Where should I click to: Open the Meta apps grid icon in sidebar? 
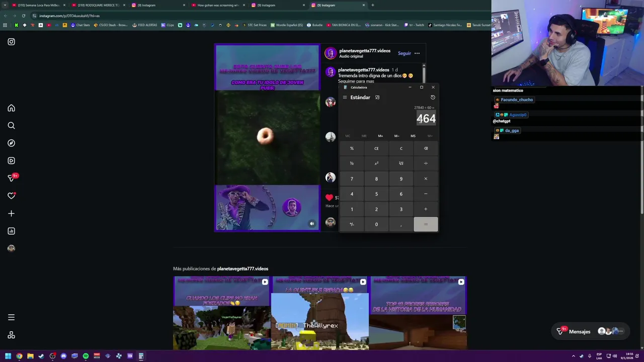[11, 335]
